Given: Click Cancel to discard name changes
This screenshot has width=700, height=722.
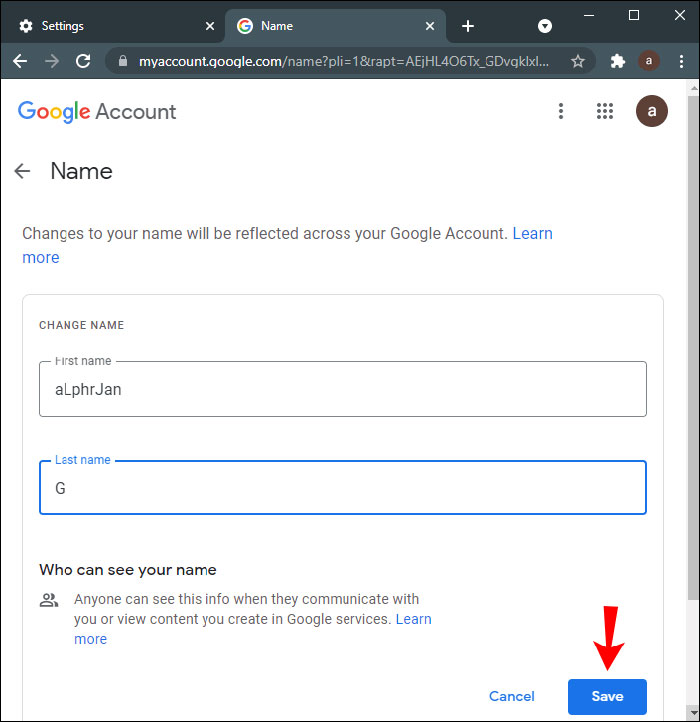Looking at the screenshot, I should click(512, 696).
